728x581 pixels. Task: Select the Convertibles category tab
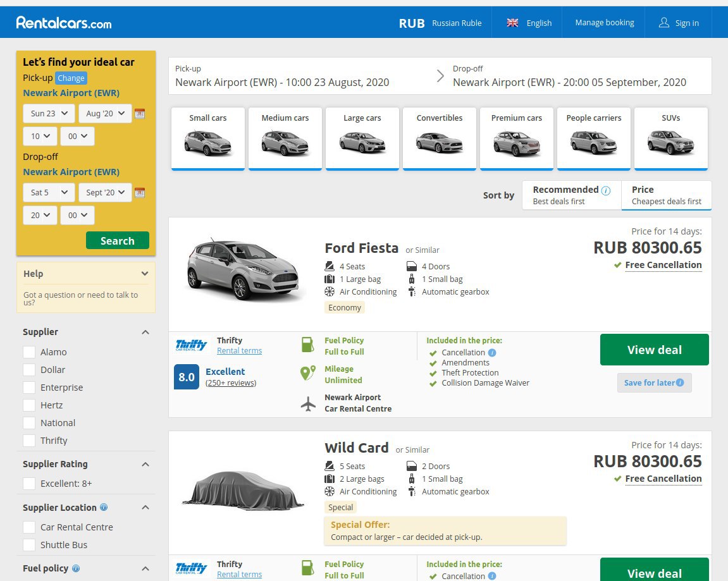click(x=439, y=138)
